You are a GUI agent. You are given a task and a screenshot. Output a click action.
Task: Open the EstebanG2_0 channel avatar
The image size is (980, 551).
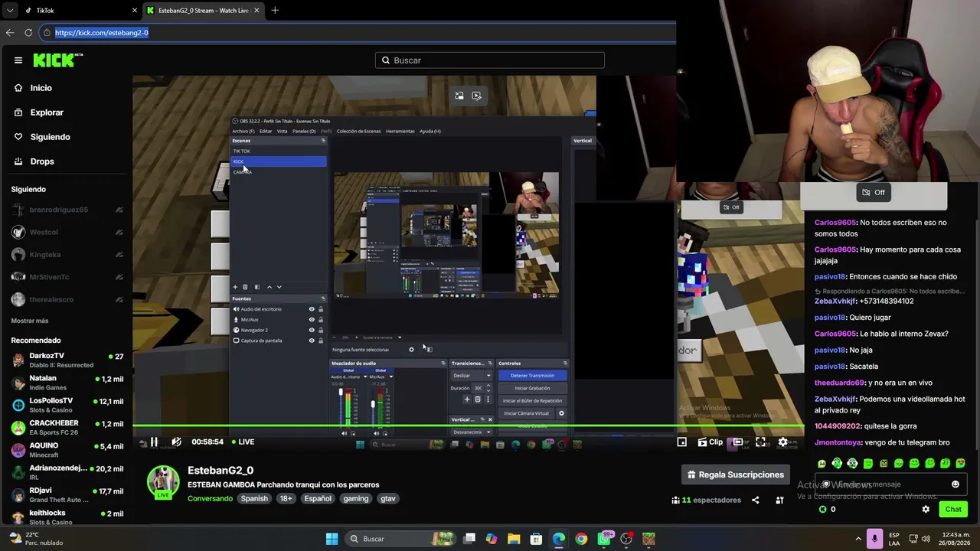[x=163, y=482]
